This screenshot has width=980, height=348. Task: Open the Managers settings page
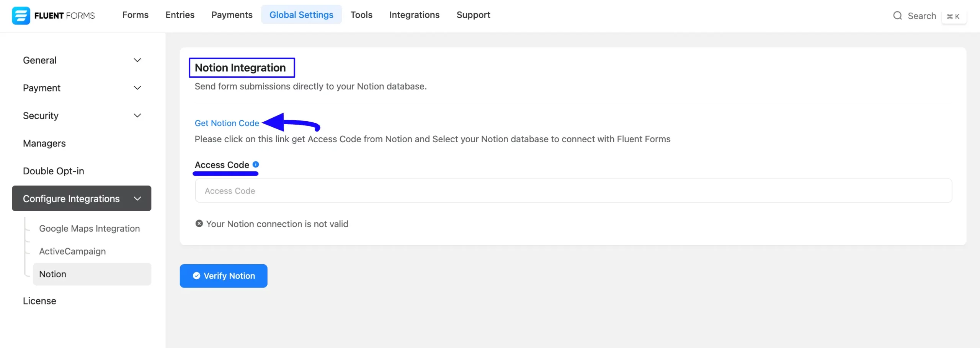[x=44, y=143]
